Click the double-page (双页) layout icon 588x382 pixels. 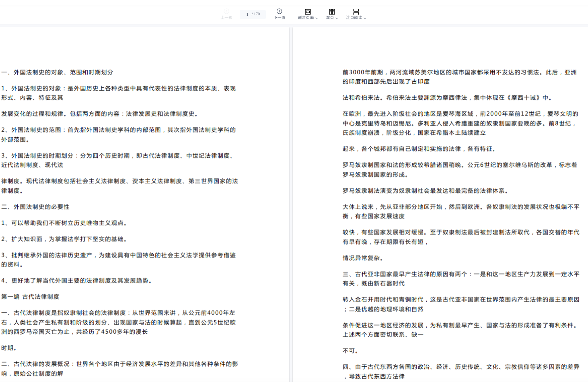(x=332, y=12)
